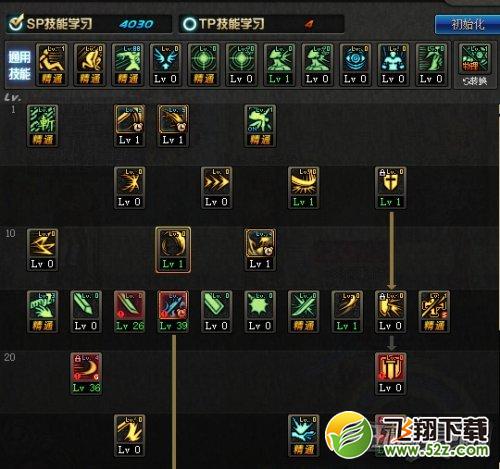
Task: Select the golden ring skill with highlighted border
Action: point(173,250)
